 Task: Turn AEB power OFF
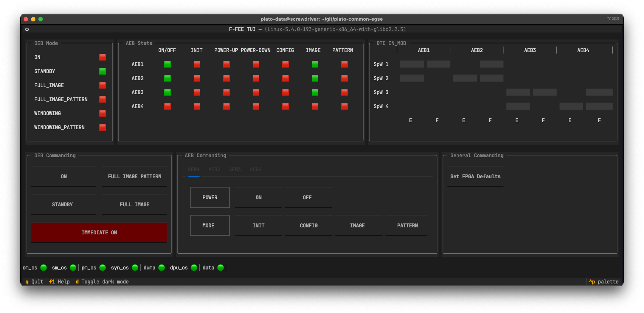(x=307, y=197)
